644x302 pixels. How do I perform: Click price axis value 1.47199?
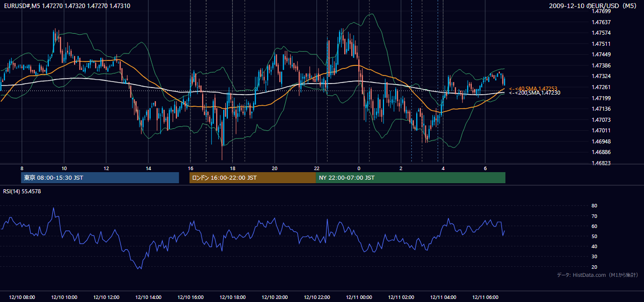pos(601,98)
